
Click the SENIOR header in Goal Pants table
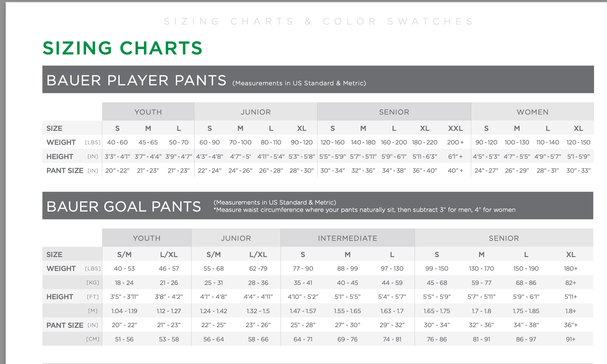504,238
